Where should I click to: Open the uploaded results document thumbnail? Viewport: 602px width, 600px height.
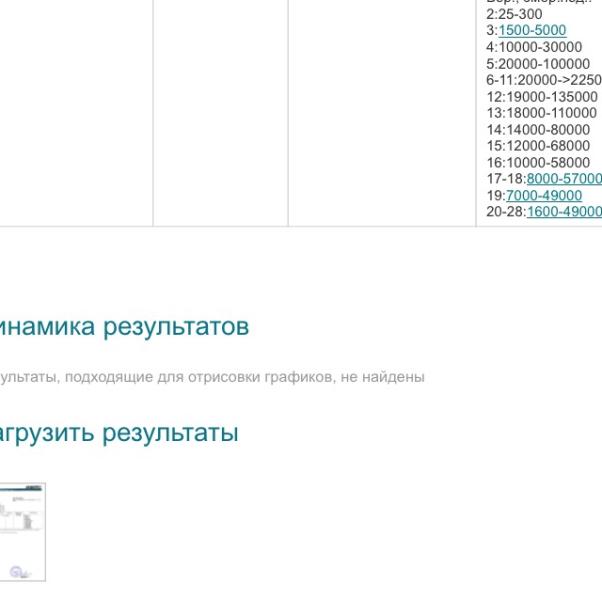pyautogui.click(x=23, y=532)
